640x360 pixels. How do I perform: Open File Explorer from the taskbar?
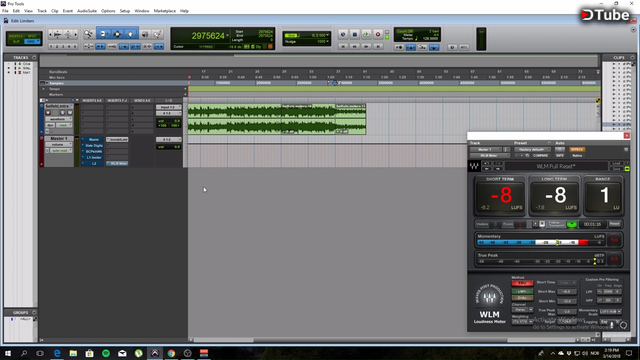click(x=73, y=353)
